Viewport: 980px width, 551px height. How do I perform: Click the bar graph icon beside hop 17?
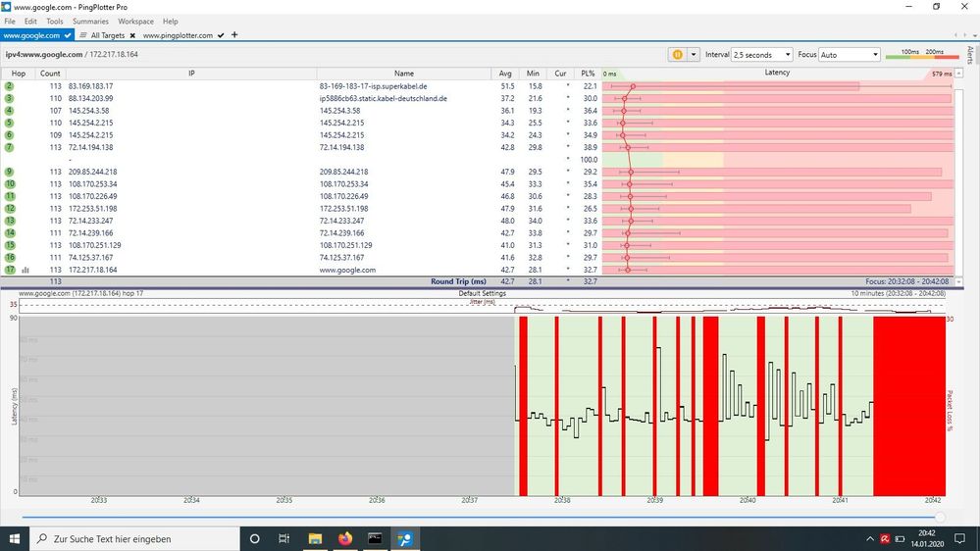(x=26, y=270)
